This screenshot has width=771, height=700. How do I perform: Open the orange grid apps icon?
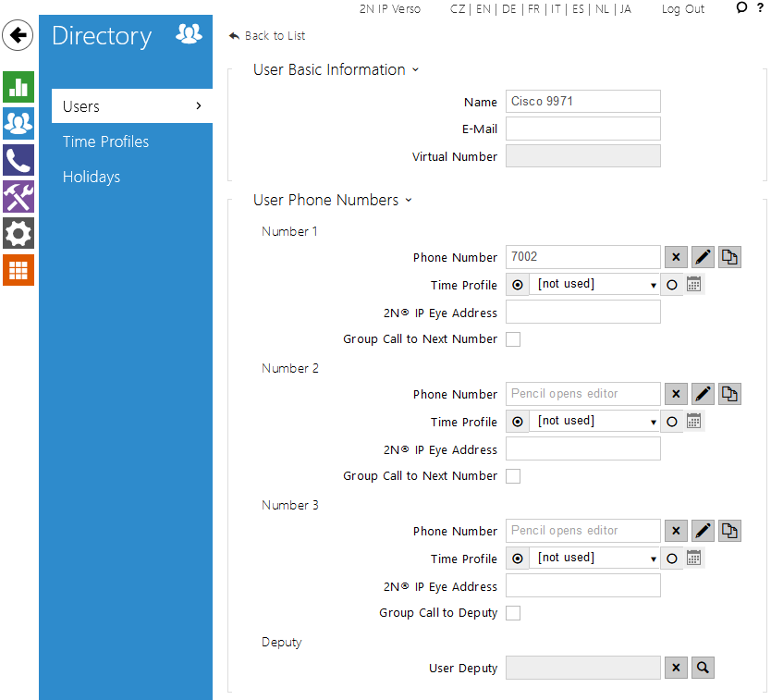coord(18,270)
